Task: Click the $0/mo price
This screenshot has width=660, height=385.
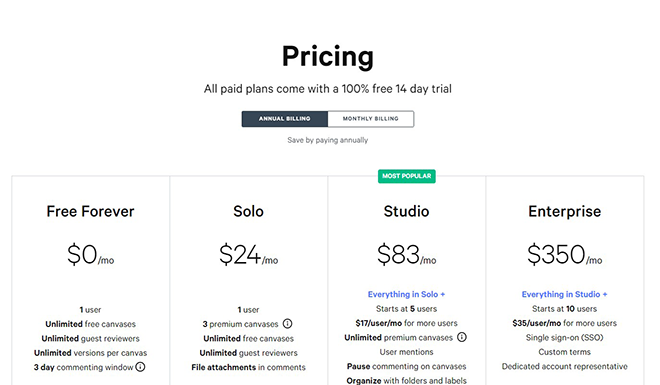Action: pyautogui.click(x=90, y=255)
